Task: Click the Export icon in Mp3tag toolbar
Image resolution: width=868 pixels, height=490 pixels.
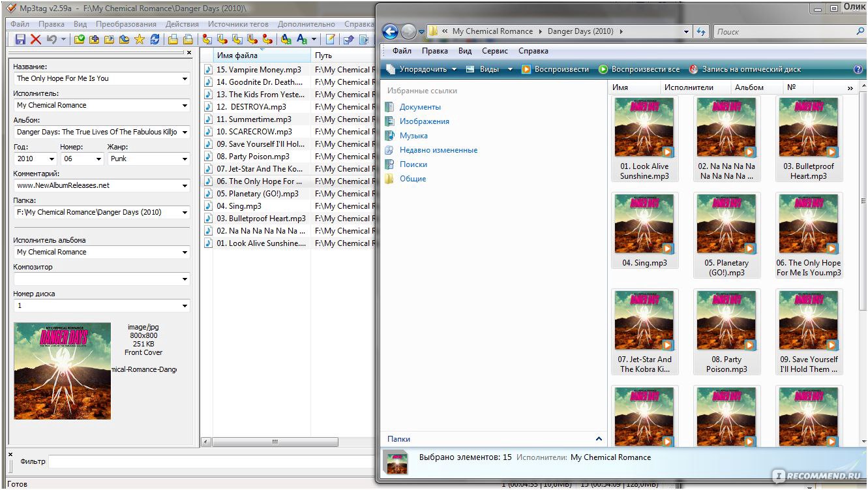Action: point(348,39)
